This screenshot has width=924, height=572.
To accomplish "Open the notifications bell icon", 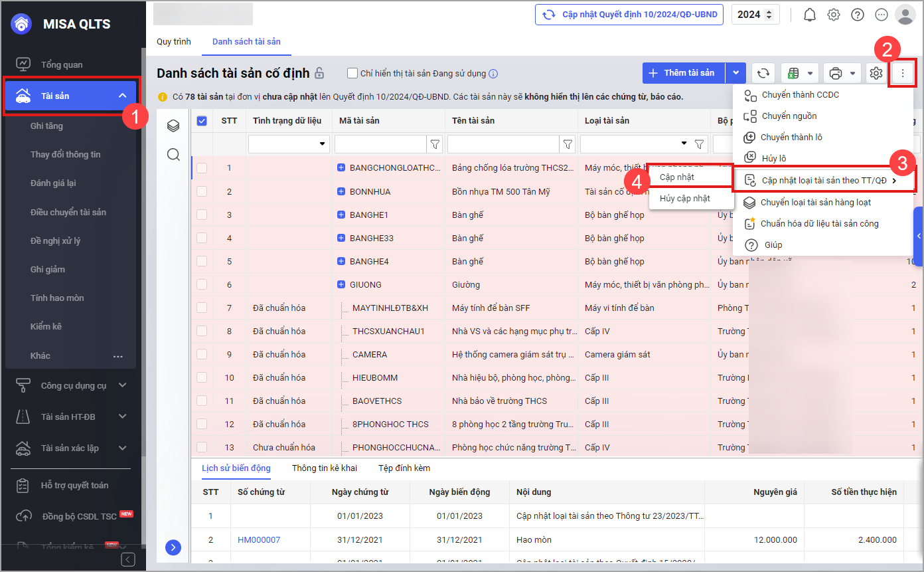I will [x=809, y=15].
